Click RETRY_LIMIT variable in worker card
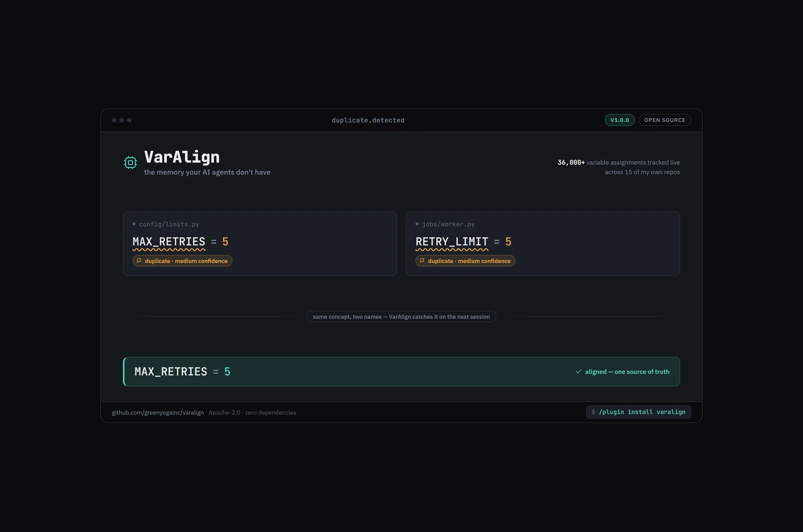Screen dimensions: 803x532 [452, 242]
